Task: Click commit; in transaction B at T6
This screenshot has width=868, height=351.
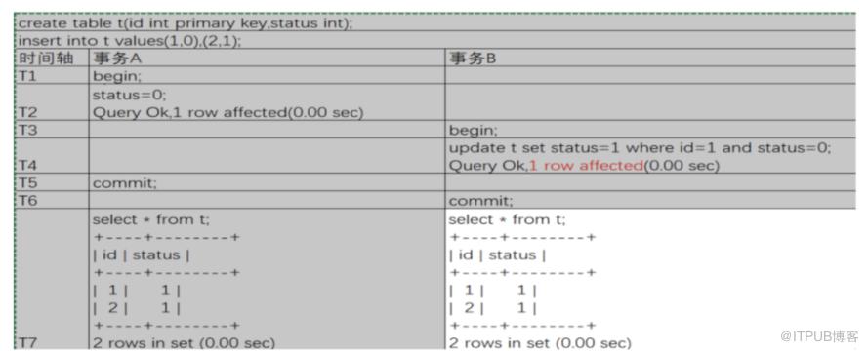Action: 481,201
